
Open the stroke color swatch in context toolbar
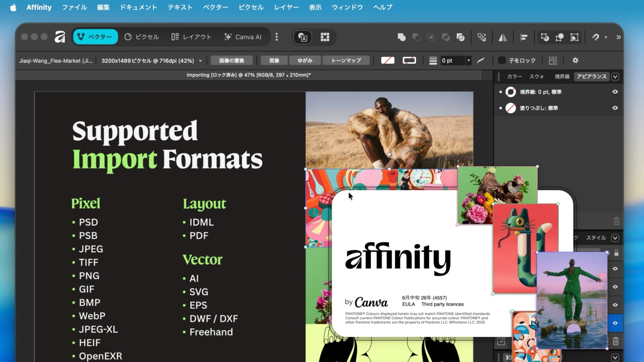[x=410, y=60]
